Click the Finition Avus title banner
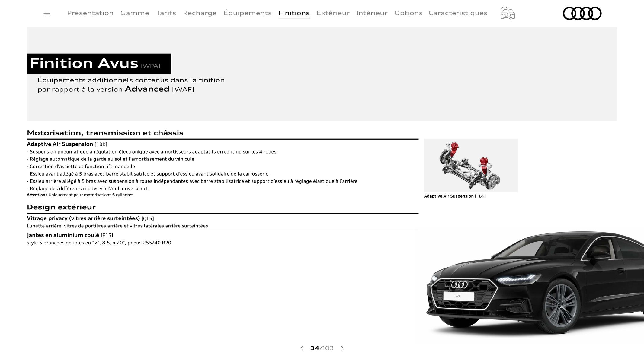644x362 pixels. [99, 64]
